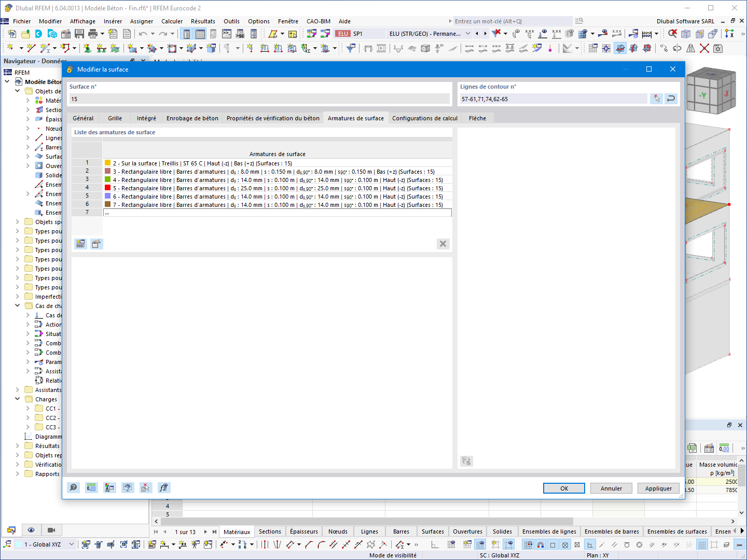Click the rotate tool icon in toolbar

[x=677, y=48]
